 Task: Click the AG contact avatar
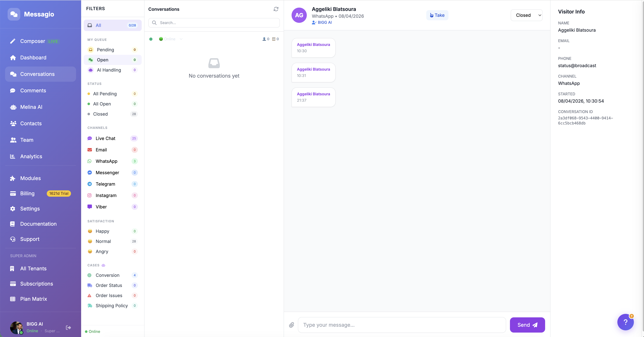click(x=299, y=15)
